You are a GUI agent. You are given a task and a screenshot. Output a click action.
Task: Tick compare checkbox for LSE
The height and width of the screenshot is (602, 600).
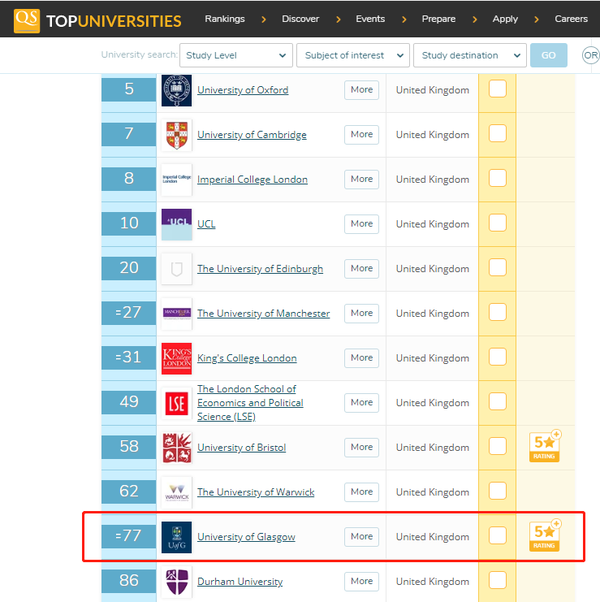[498, 402]
